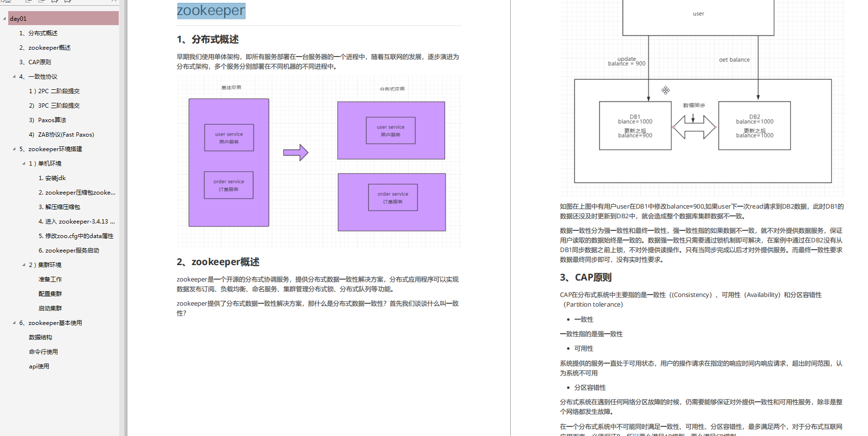Click the 'user service' box in the monolith diagram
Viewport: 868px width, 436px height.
[x=229, y=138]
